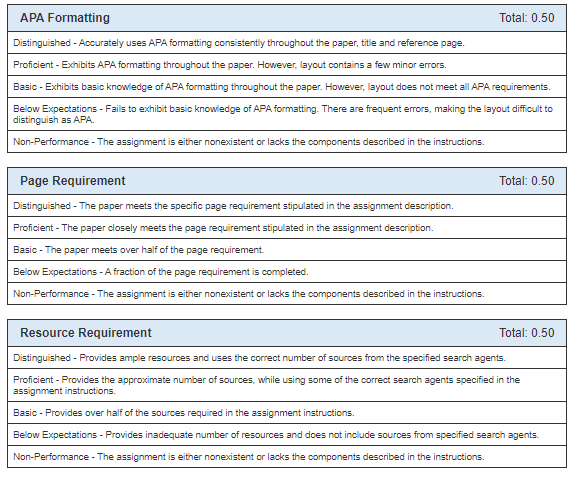Select Basic level for APA Formatting
573x482 pixels.
tap(287, 87)
